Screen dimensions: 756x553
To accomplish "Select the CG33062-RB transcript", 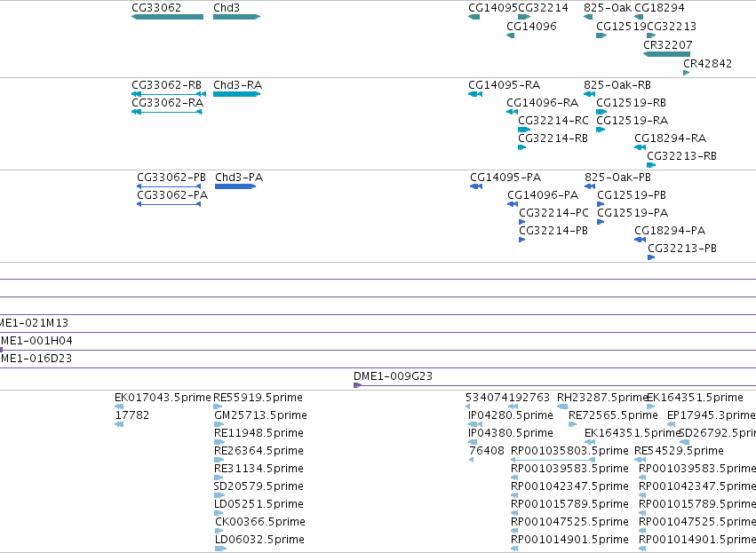I will pyautogui.click(x=169, y=94).
